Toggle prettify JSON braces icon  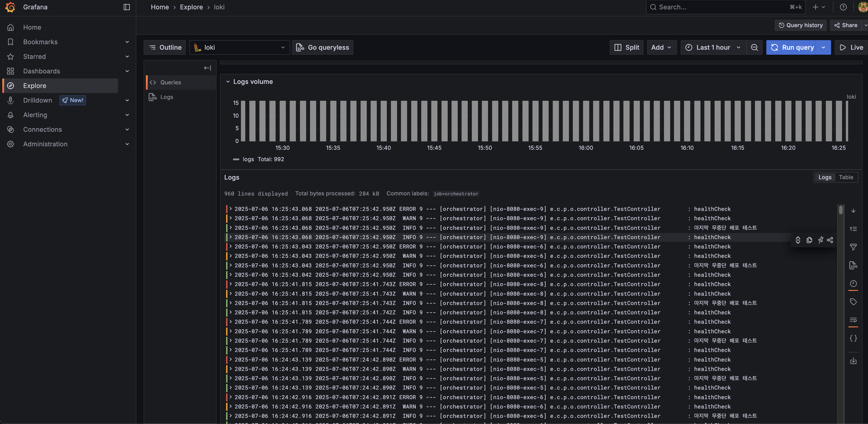[x=853, y=338]
